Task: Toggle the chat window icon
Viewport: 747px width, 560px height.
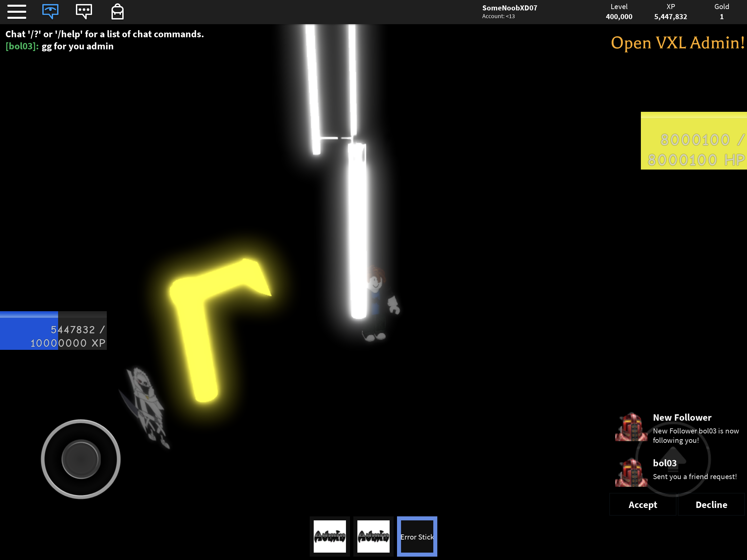Action: point(50,12)
